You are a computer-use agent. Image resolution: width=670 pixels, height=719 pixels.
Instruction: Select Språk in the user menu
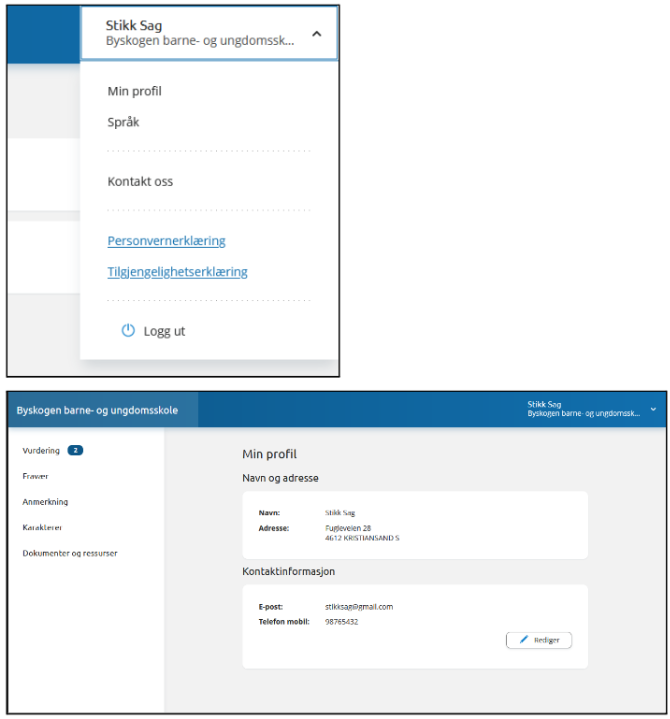point(124,122)
